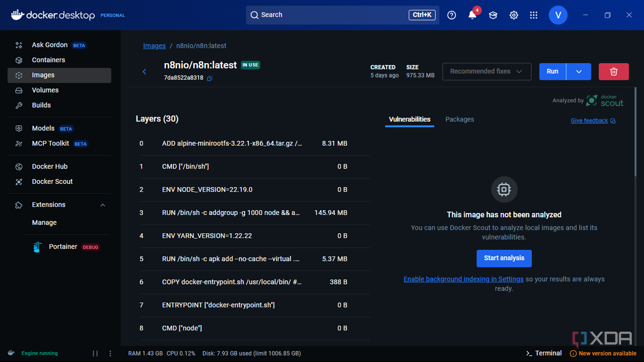
Task: Select layer 1 CMD ["/bin/sh"] row
Action: (254, 167)
